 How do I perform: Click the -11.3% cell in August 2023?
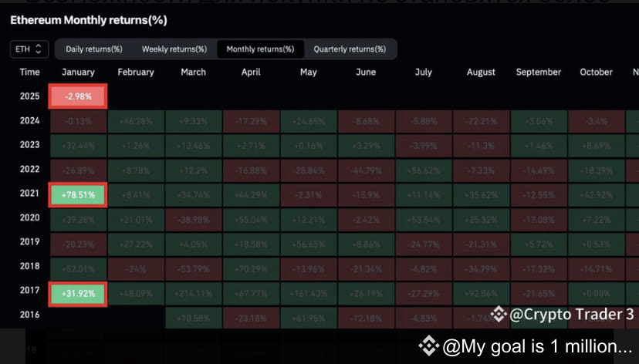(482, 146)
